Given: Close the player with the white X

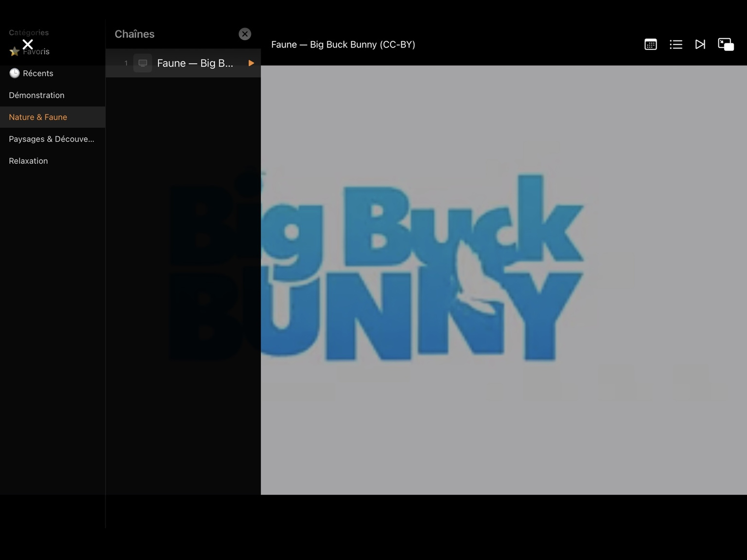Looking at the screenshot, I should (28, 44).
